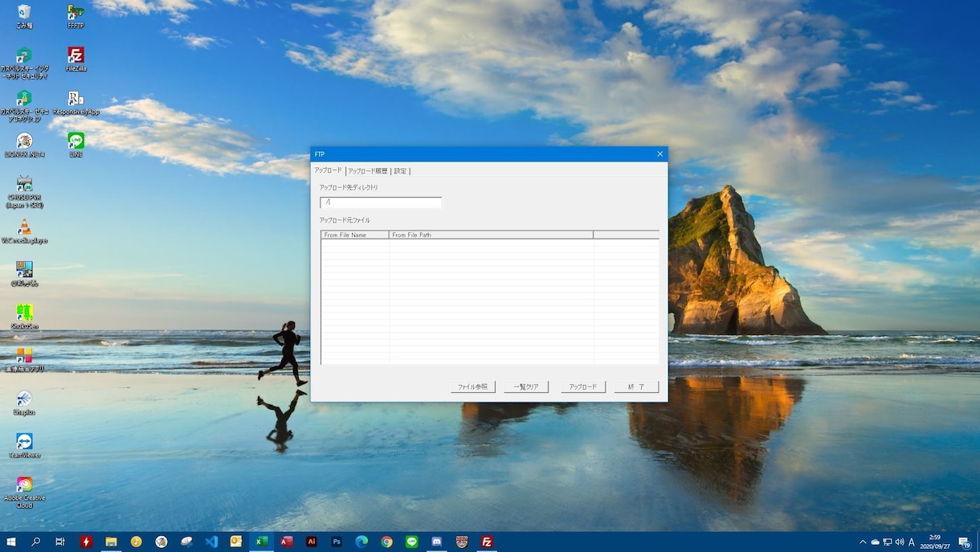Click the アップロード button at the bottom of the dialog
This screenshot has width=980, height=552.
(582, 386)
